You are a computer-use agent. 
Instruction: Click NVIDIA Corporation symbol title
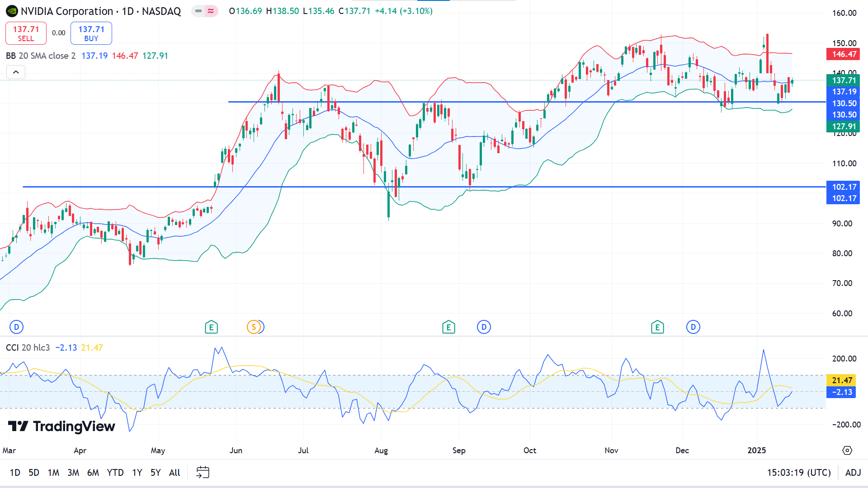67,11
